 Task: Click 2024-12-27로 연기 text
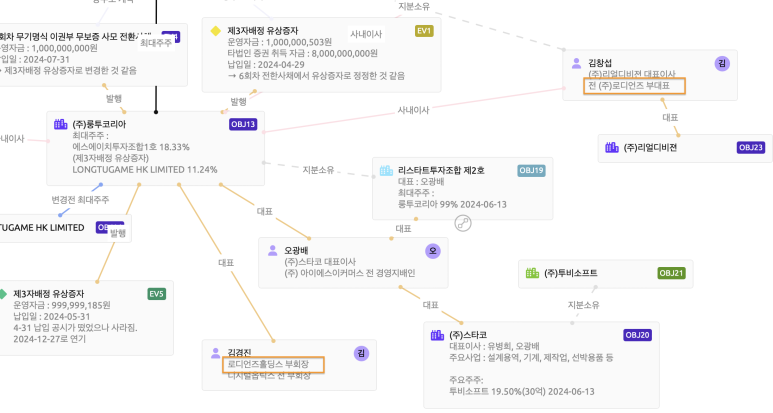(x=49, y=339)
